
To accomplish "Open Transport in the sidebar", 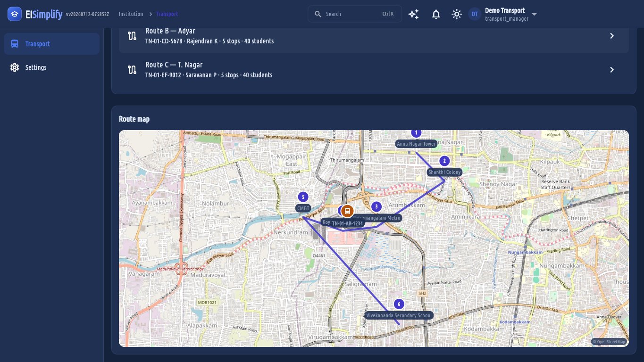I will 52,44.
